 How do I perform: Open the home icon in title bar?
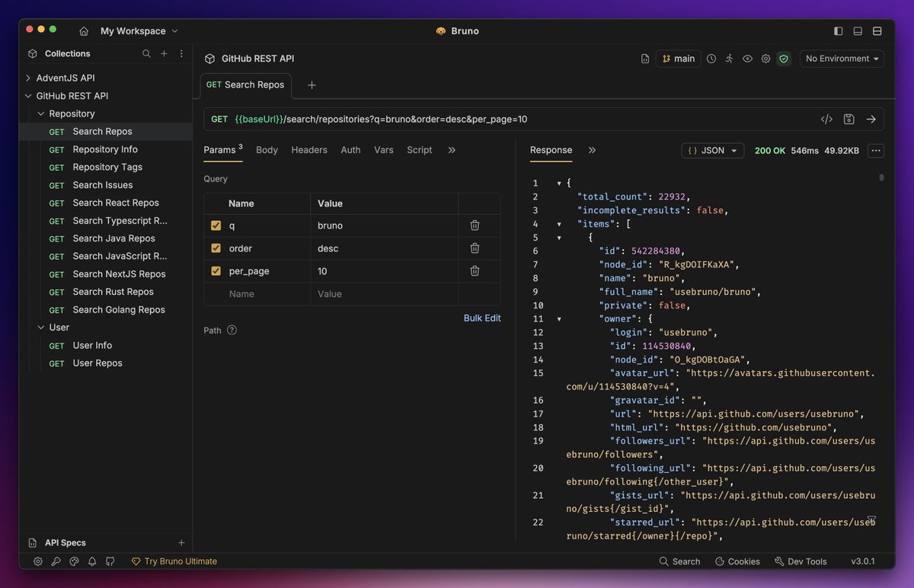(x=84, y=31)
